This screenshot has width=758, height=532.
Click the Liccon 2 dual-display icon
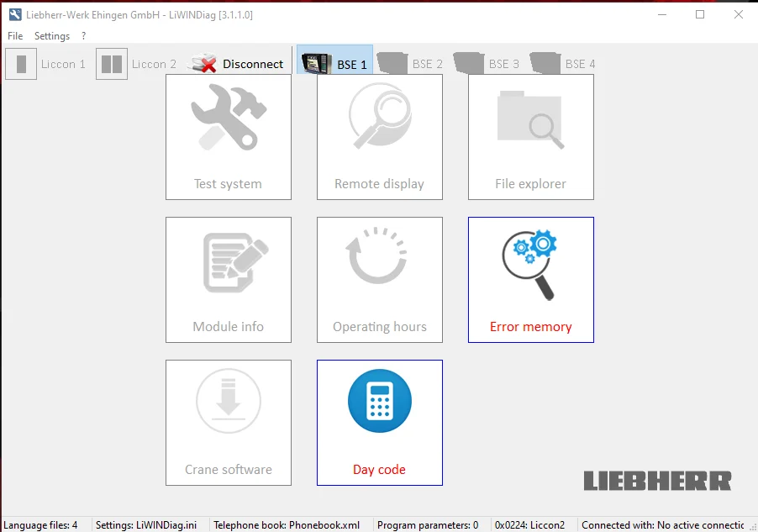[x=112, y=64]
